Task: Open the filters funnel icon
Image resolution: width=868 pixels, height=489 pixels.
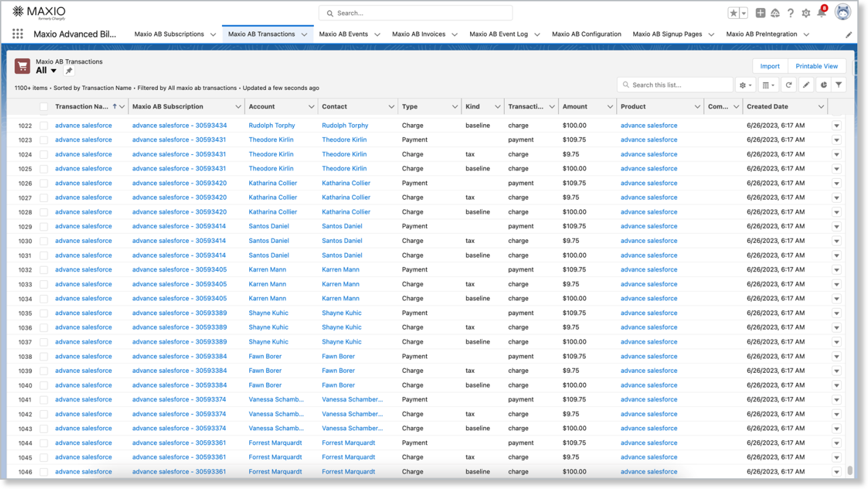Action: 839,85
